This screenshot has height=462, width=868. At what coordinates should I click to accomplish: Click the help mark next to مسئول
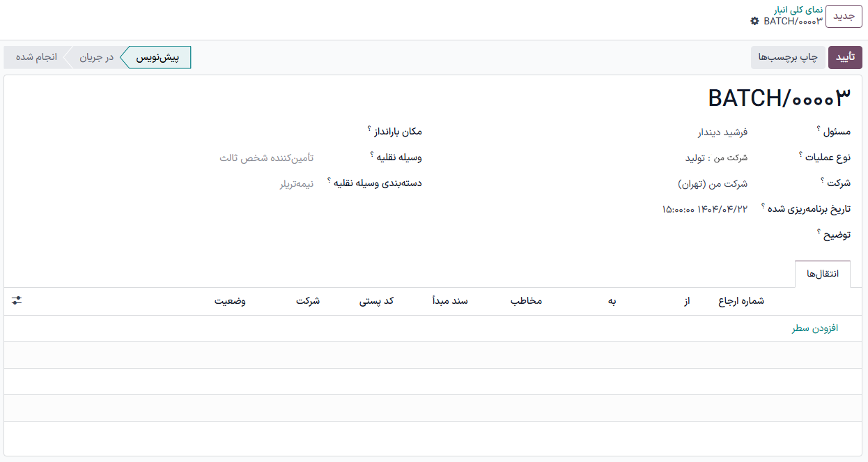(819, 129)
